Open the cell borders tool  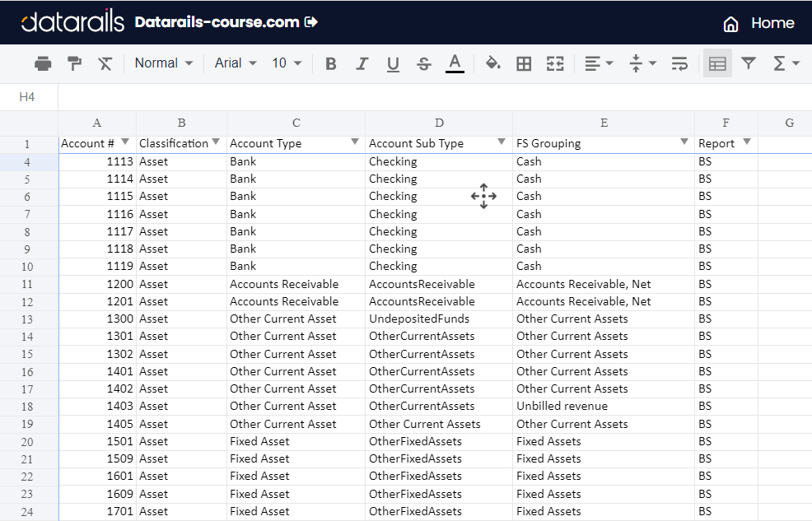pyautogui.click(x=524, y=63)
